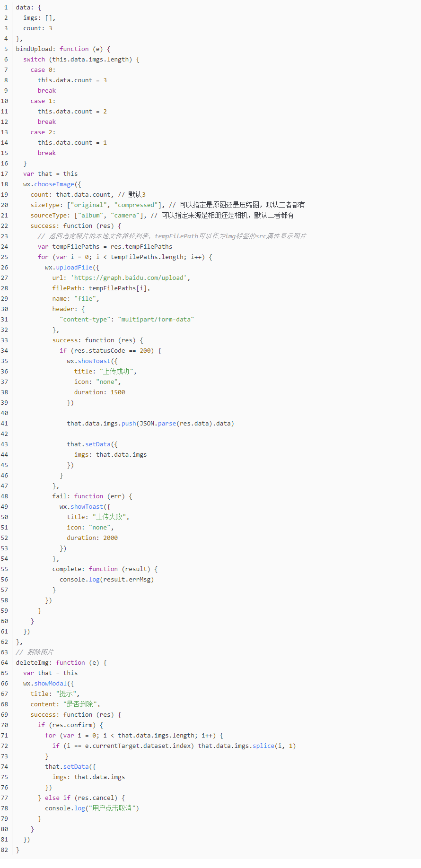Click the res.statusCode condition
This screenshot has height=868, width=421.
(x=99, y=351)
